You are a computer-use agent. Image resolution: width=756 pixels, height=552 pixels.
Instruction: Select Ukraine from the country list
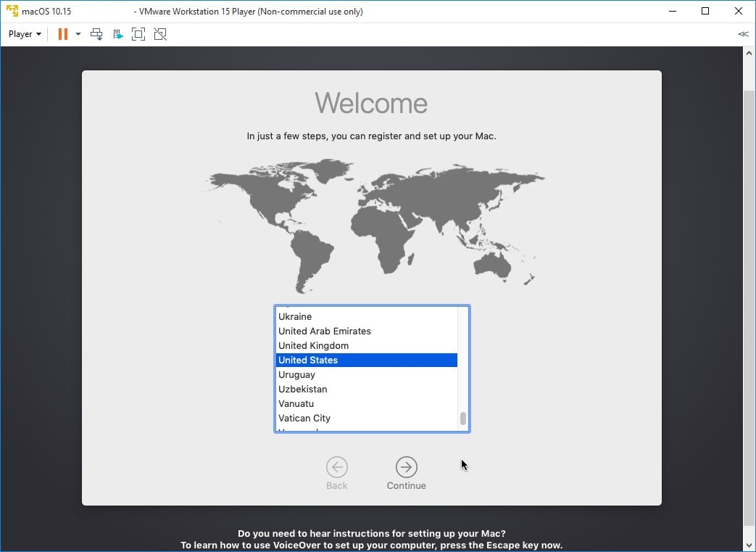(x=295, y=317)
